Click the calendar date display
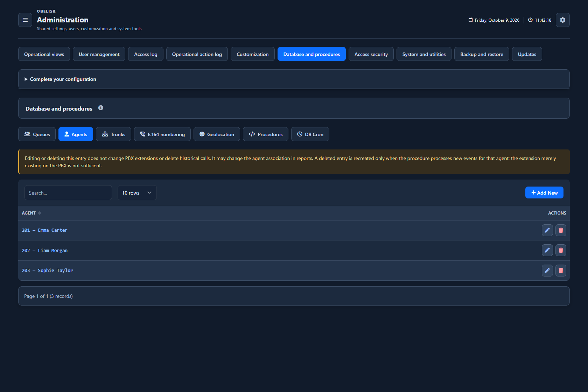588x392 pixels. tap(494, 20)
